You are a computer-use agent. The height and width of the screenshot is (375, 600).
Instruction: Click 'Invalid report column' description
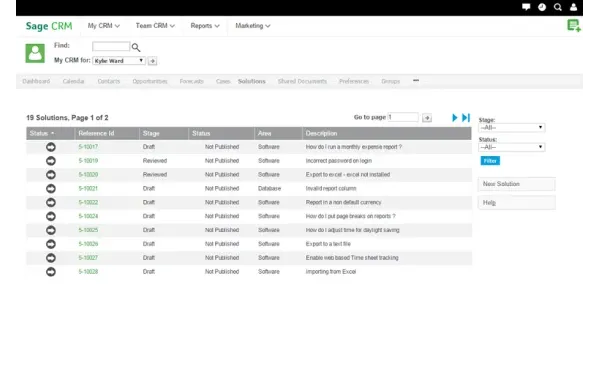tap(331, 189)
